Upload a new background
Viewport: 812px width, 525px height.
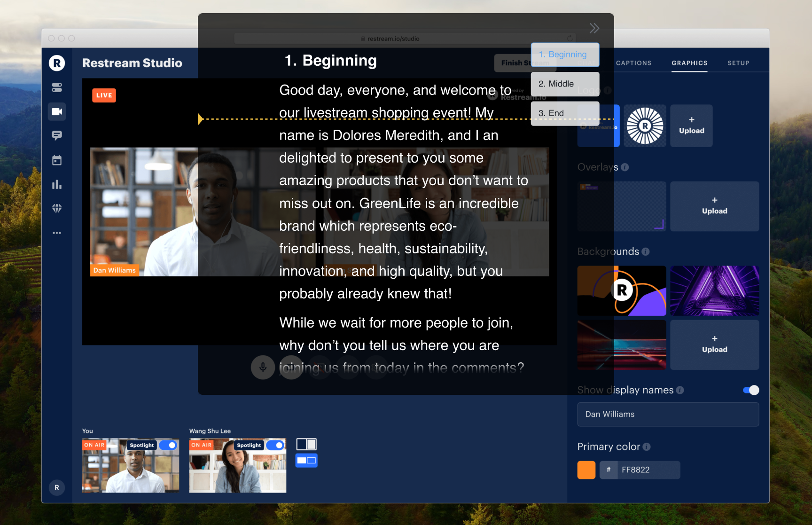[714, 345]
